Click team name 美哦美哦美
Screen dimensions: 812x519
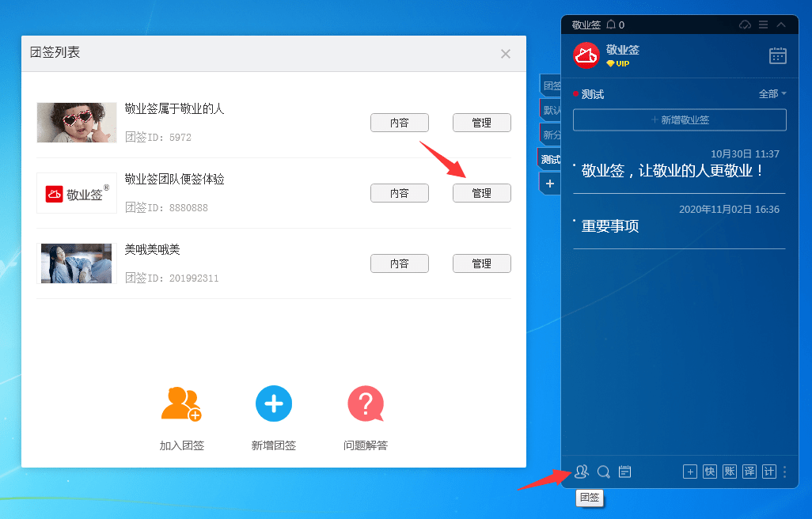(x=152, y=249)
